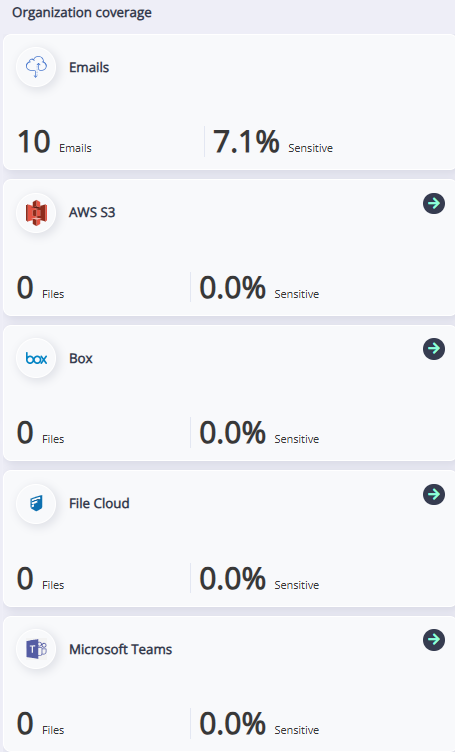Click the 7.1% Sensitive value
The image size is (455, 752).
(273, 142)
